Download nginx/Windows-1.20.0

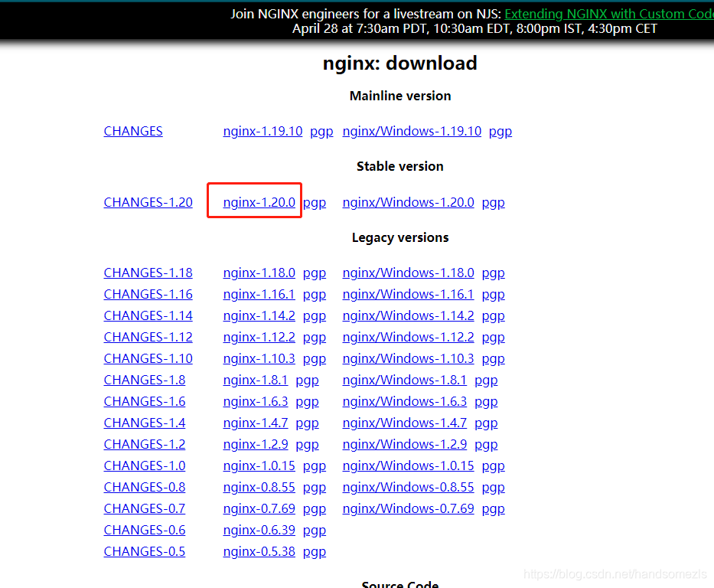pyautogui.click(x=408, y=202)
